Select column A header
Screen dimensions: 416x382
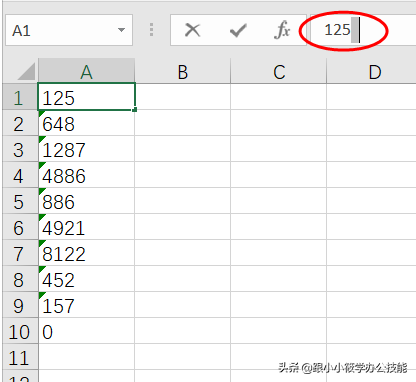tap(86, 71)
